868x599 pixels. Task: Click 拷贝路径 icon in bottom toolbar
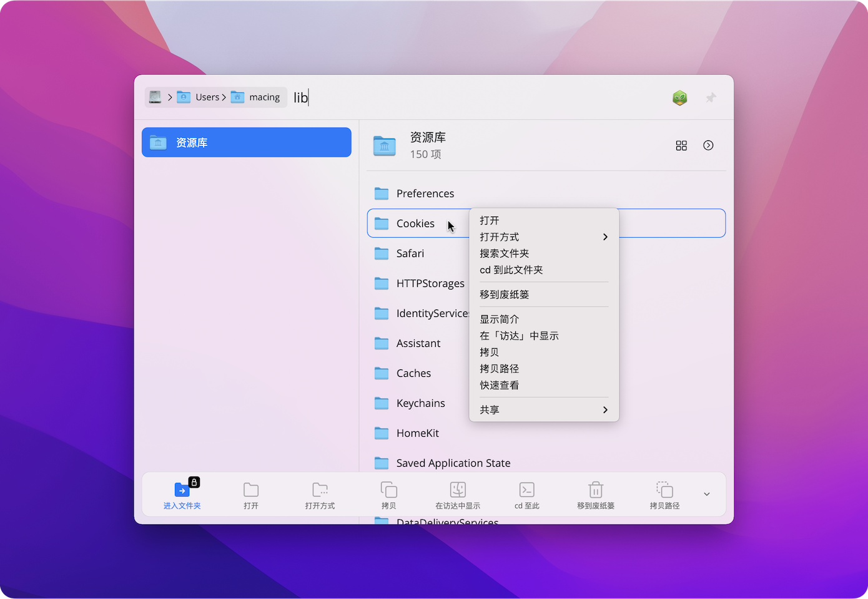[664, 490]
